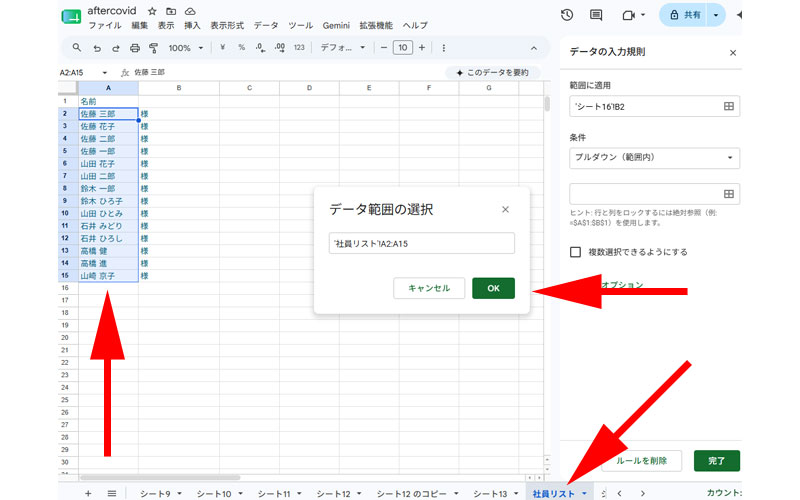This screenshot has width=800, height=500.
Task: Open the 表示 menu
Action: [166, 25]
